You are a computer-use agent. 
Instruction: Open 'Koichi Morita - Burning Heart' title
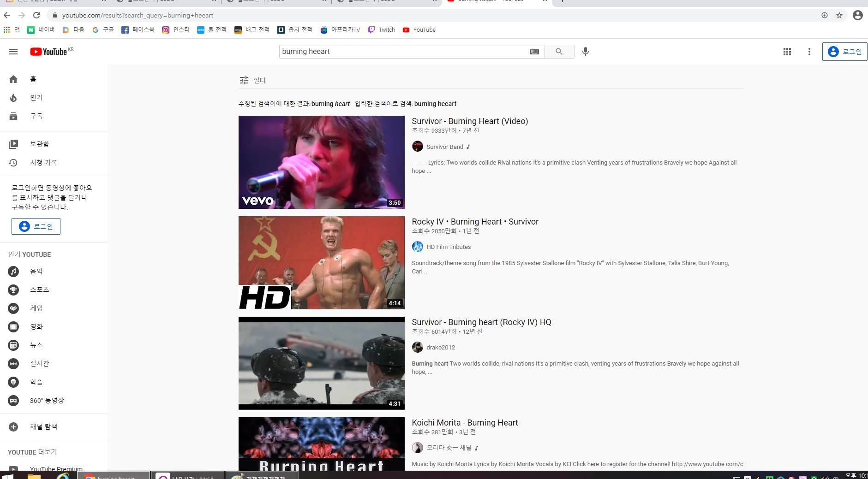(x=465, y=423)
